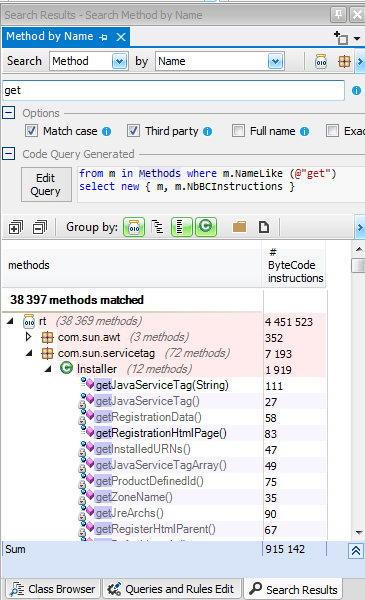Click the folder group icon

tap(240, 227)
